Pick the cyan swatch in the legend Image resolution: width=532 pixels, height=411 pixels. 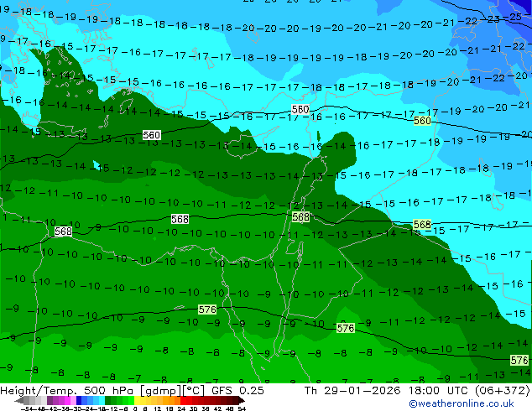102,400
